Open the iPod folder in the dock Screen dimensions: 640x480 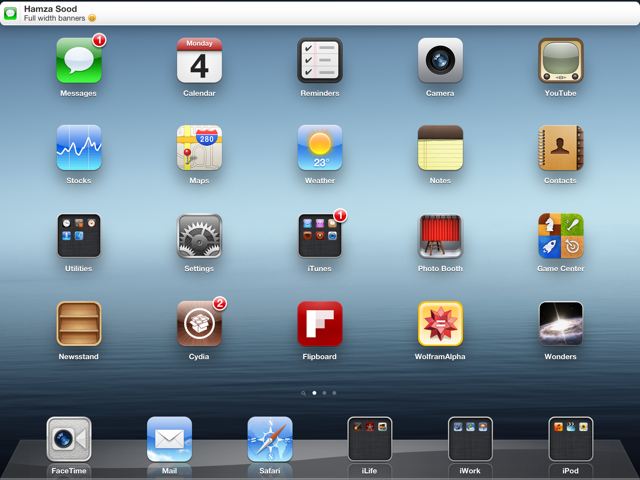pos(571,439)
